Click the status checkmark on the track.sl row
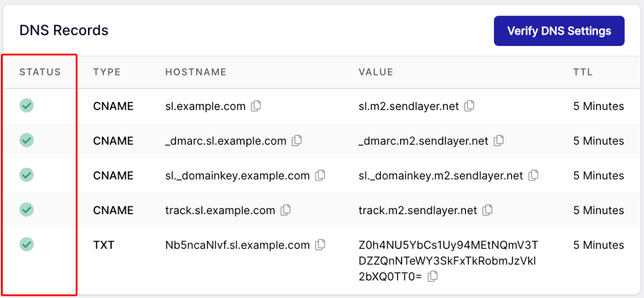The width and height of the screenshot is (644, 298). tap(26, 210)
